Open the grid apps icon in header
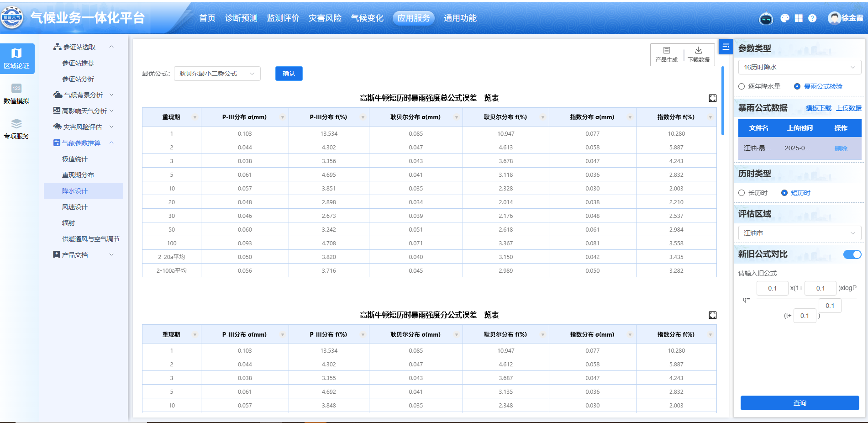This screenshot has height=423, width=868. tap(799, 18)
